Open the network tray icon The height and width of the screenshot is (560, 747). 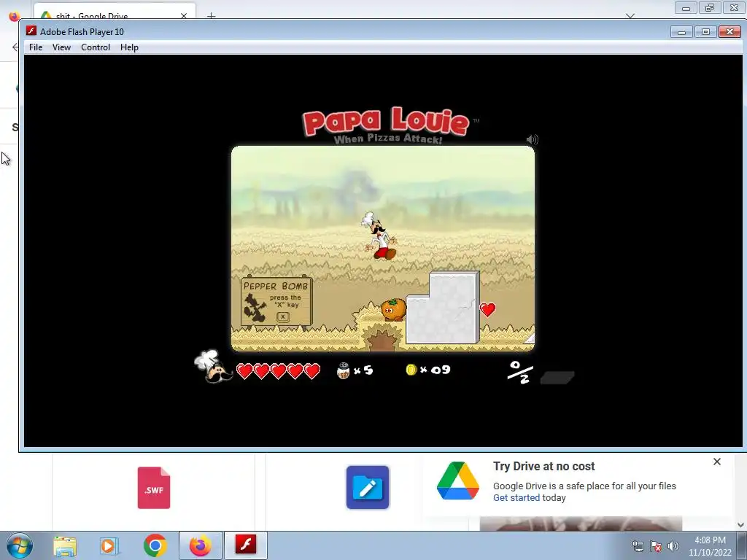[x=638, y=546]
